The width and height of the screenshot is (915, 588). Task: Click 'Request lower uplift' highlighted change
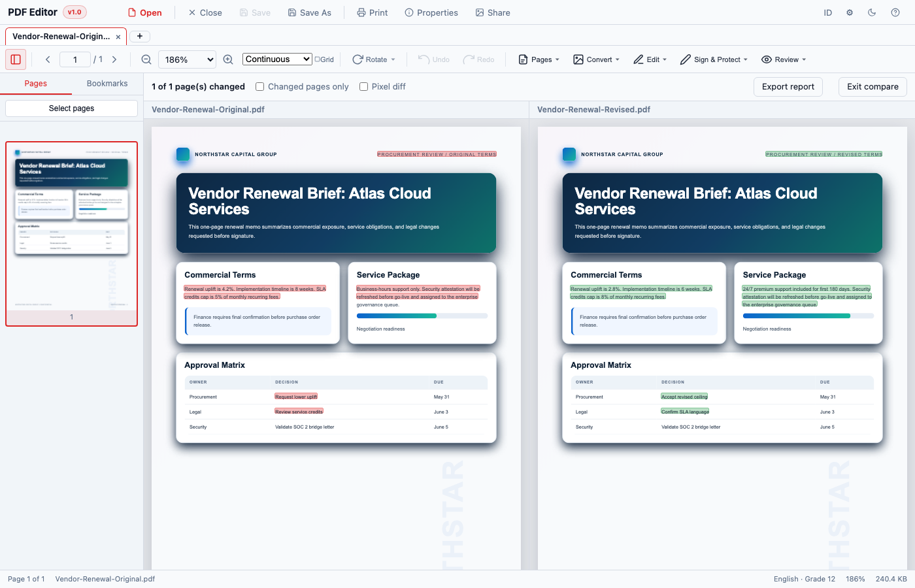[296, 397]
